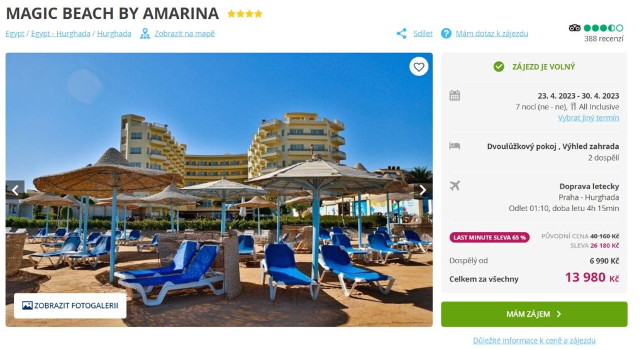644x350 pixels.
Task: Click the main hotel beach photo
Action: tap(219, 190)
